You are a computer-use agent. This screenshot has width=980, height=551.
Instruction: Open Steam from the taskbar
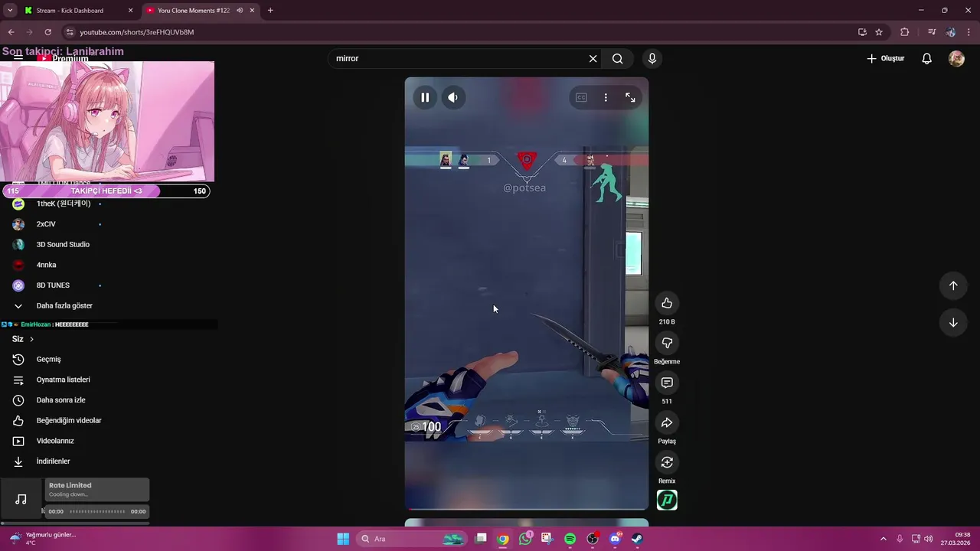click(x=637, y=539)
